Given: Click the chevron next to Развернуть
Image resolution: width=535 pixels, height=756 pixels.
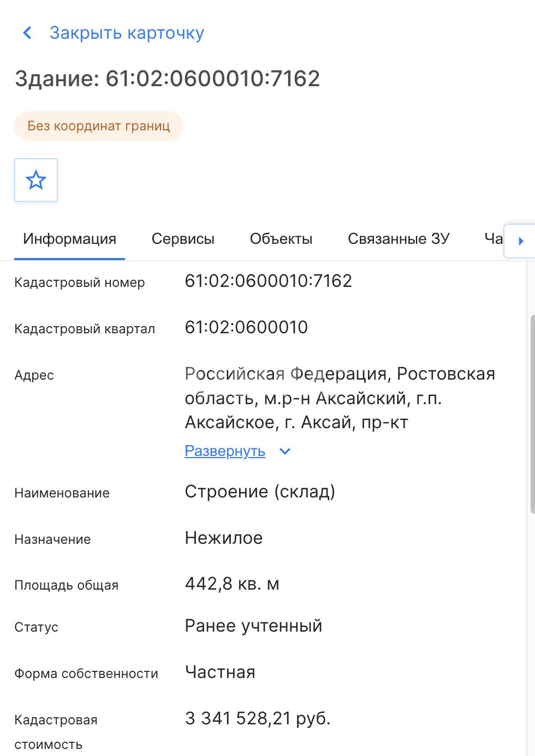Looking at the screenshot, I should click(x=285, y=451).
